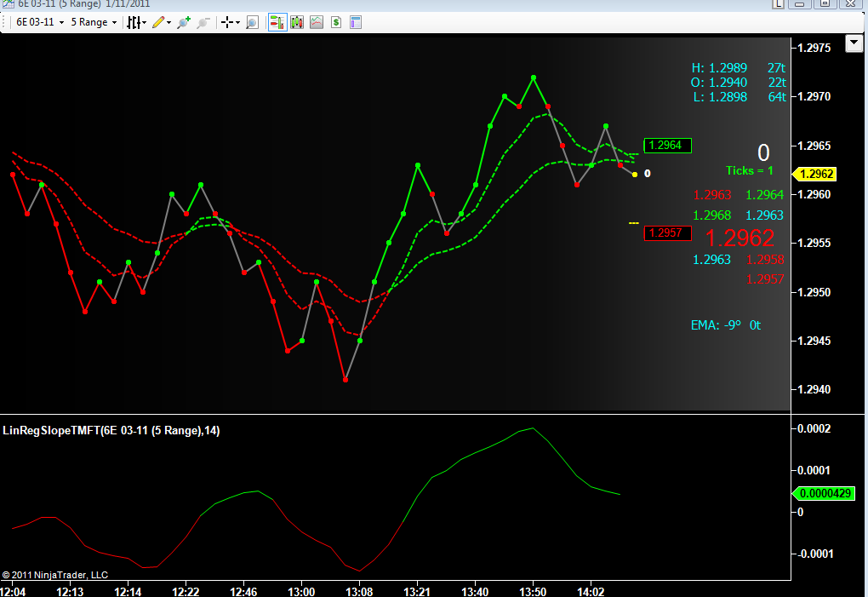Open the Indicators line-chart icon
Image resolution: width=868 pixels, height=597 pixels.
click(x=317, y=22)
